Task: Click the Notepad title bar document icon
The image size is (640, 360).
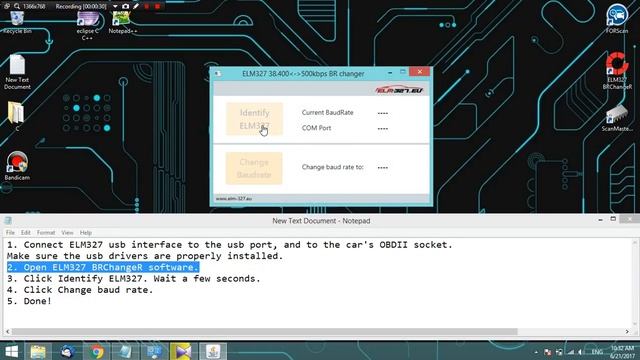Action: [x=8, y=220]
